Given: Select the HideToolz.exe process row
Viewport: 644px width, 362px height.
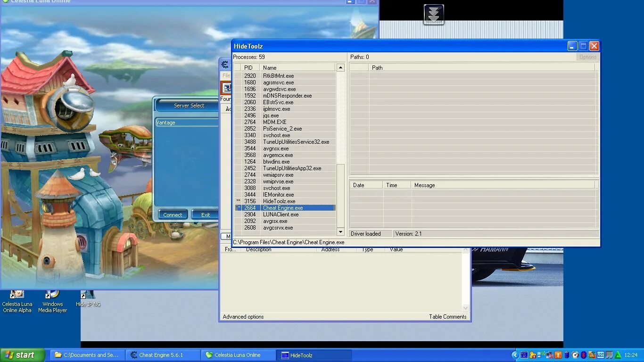Looking at the screenshot, I should point(285,201).
